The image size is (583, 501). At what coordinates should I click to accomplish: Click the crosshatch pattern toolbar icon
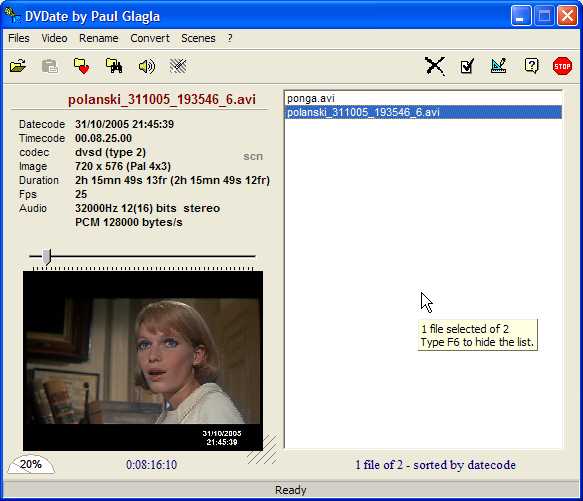(178, 66)
